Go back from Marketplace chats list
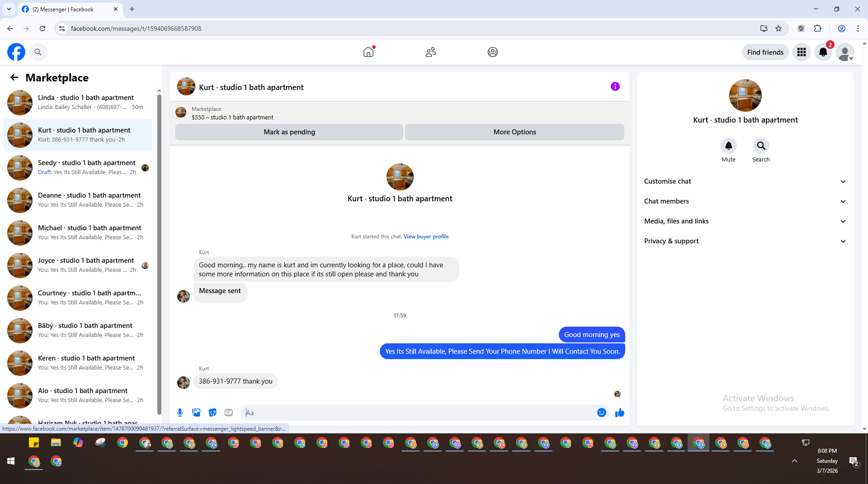The image size is (868, 484). (14, 77)
